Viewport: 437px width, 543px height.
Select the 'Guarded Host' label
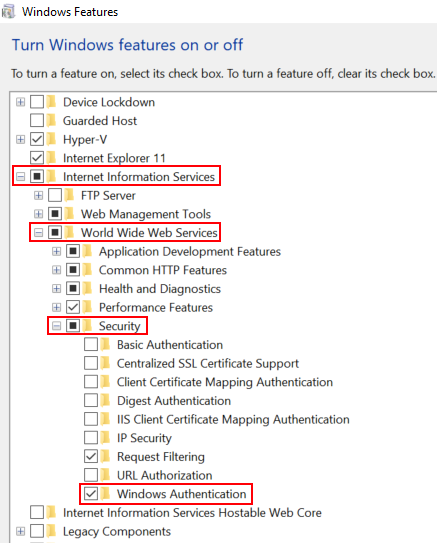point(100,121)
